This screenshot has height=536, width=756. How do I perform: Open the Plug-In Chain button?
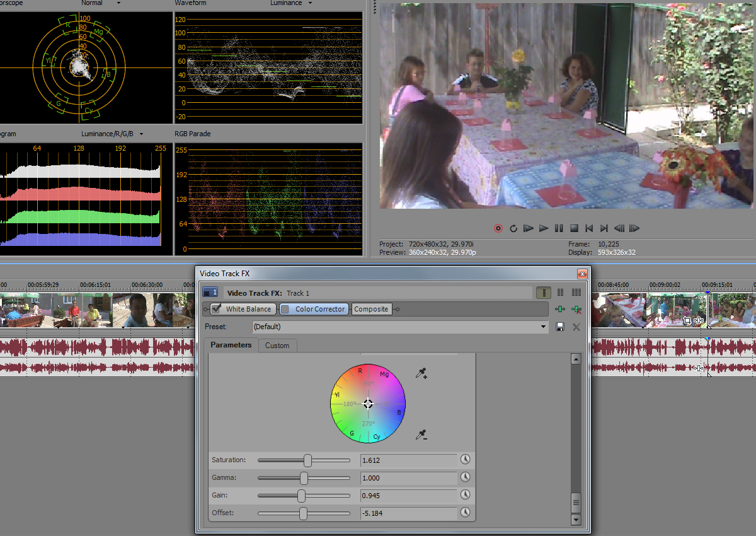559,309
